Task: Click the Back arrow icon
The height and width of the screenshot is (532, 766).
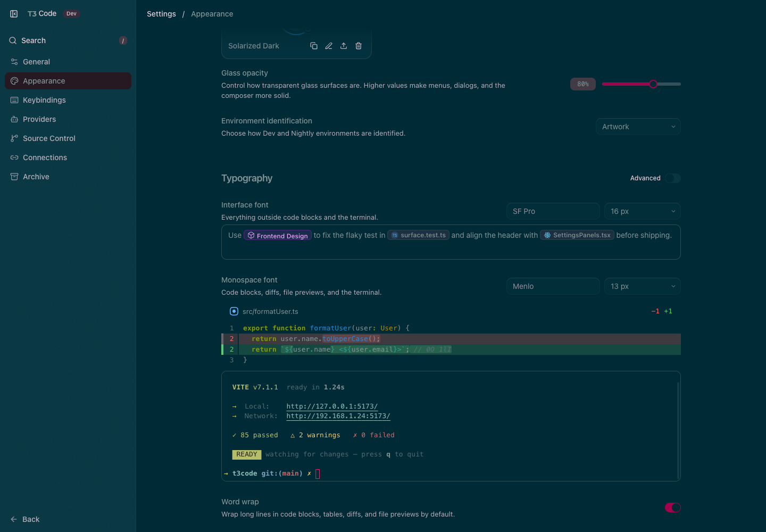Action: point(14,519)
